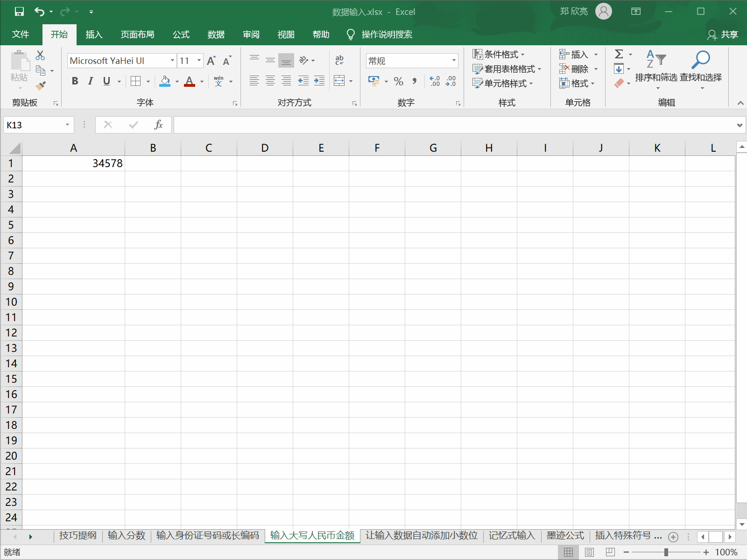Expand the formula bar
This screenshot has width=747, height=560.
tap(740, 125)
